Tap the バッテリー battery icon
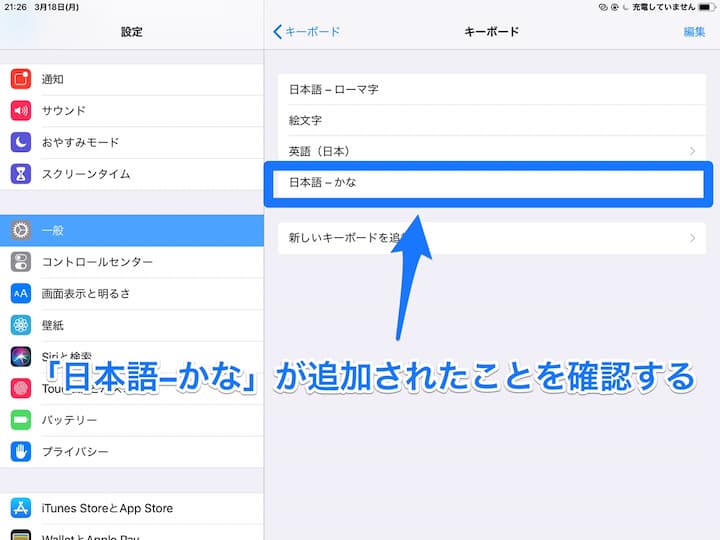720x540 pixels. point(21,420)
